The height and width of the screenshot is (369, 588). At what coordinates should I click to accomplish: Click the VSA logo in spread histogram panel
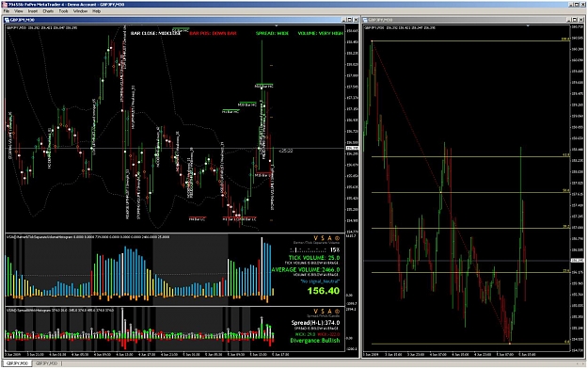[x=326, y=312]
